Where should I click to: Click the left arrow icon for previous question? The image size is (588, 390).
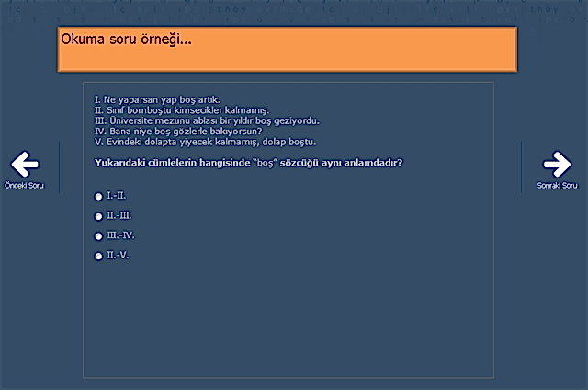25,165
